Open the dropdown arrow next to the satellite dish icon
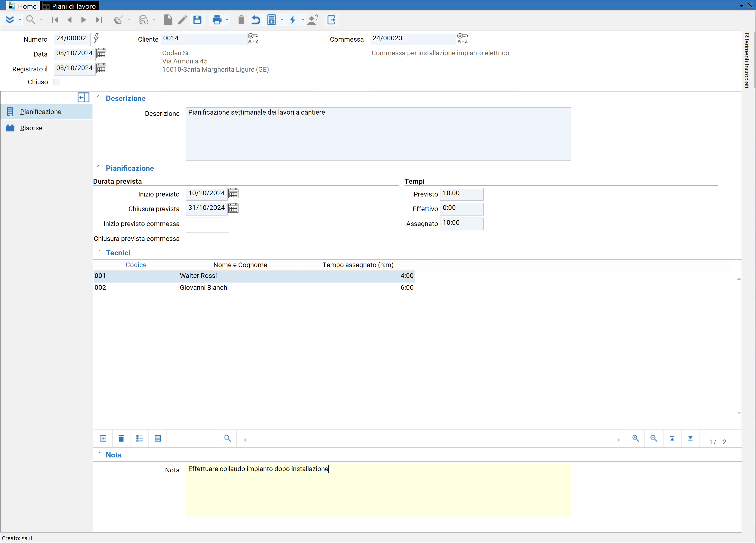Image resolution: width=756 pixels, height=543 pixels. click(128, 20)
